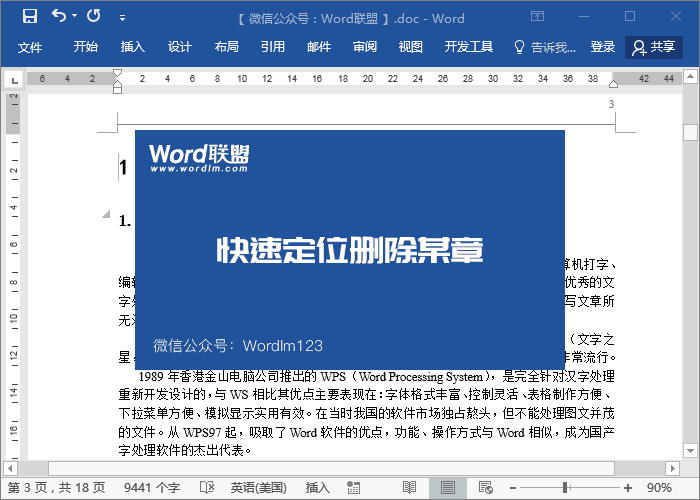Click the 90% zoom level
Viewport: 700px width, 500px height.
659,488
